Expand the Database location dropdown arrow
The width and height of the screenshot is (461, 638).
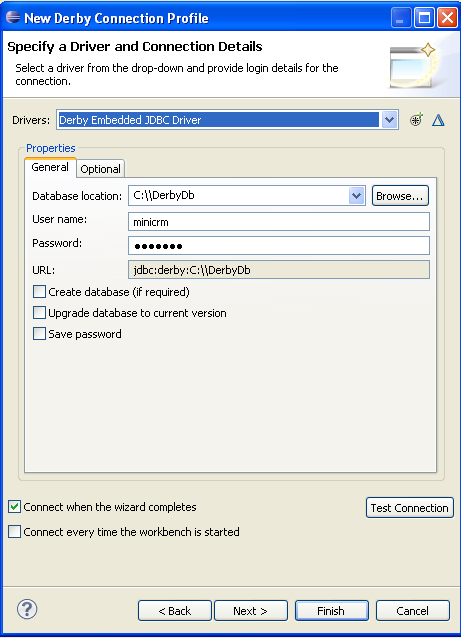pos(356,196)
